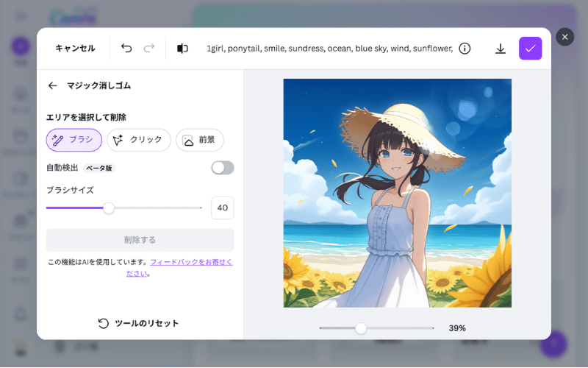
Task: Click ツールのリセット to reset tool
Action: tap(138, 323)
